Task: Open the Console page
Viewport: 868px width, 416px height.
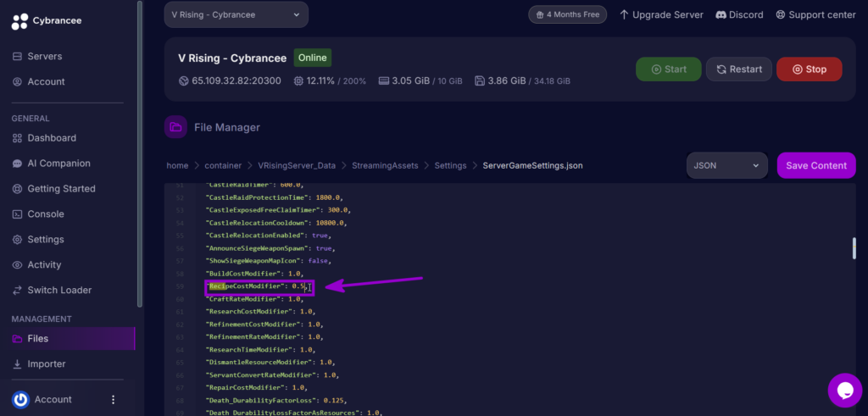Action: [x=46, y=214]
